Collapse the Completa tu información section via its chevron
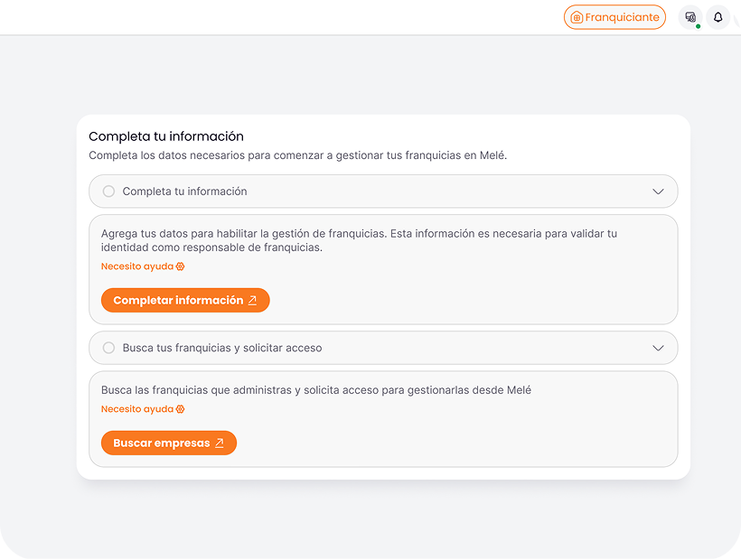Screen dimensions: 741x560 (658, 191)
